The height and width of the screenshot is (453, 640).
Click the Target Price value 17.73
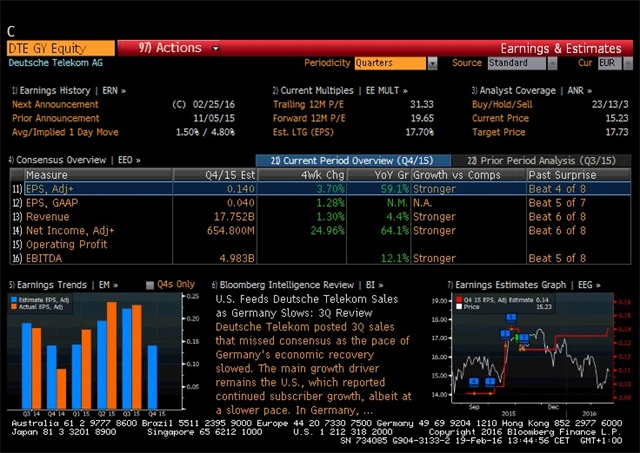point(617,132)
